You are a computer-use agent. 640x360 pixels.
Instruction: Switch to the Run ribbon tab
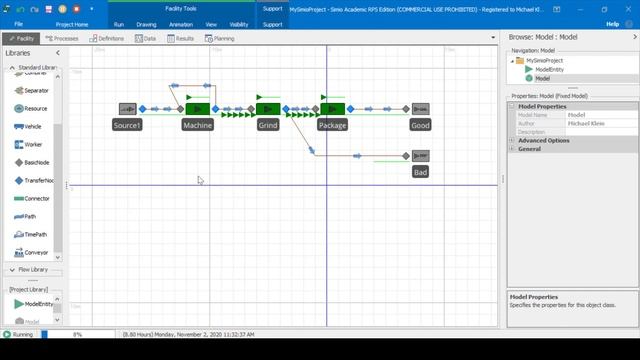coord(119,24)
